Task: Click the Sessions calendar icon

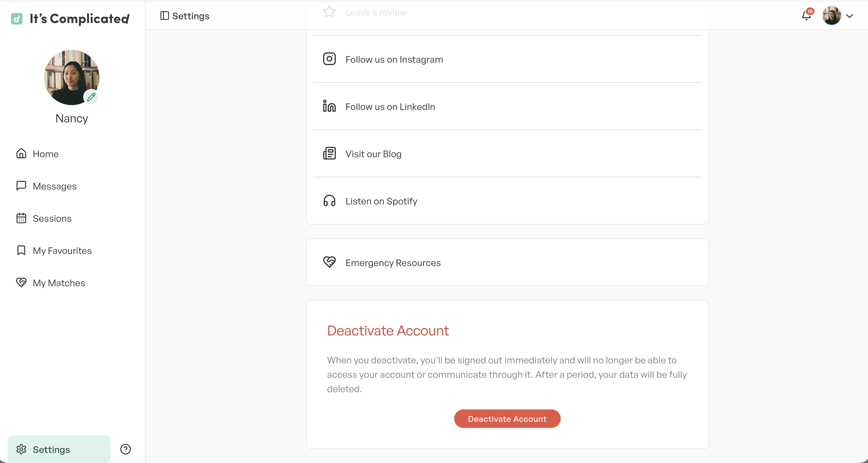Action: click(x=21, y=218)
